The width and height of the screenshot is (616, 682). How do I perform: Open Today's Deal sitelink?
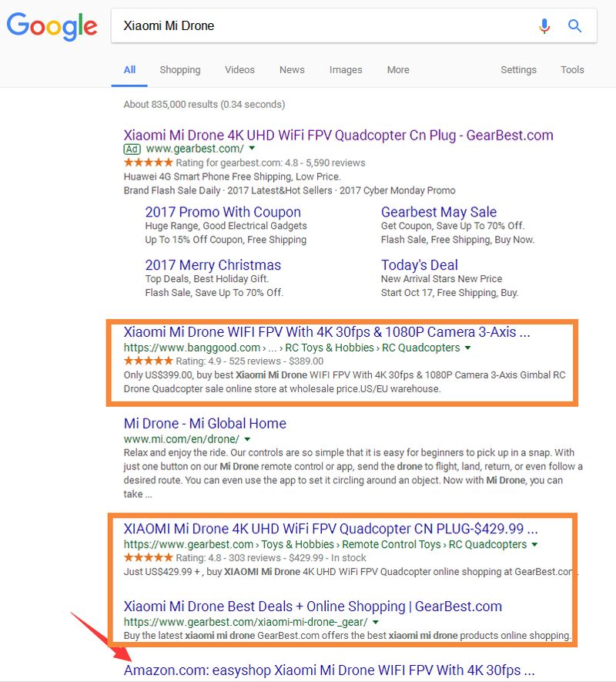420,265
